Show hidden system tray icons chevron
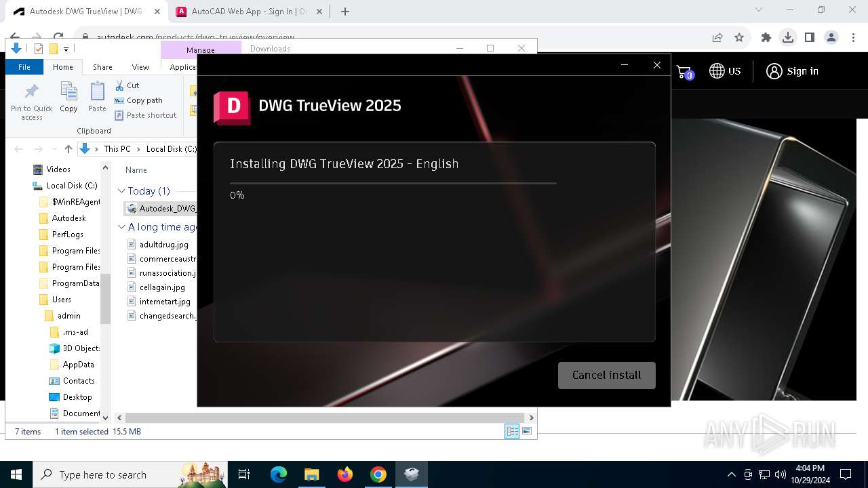The image size is (868, 488). (731, 474)
